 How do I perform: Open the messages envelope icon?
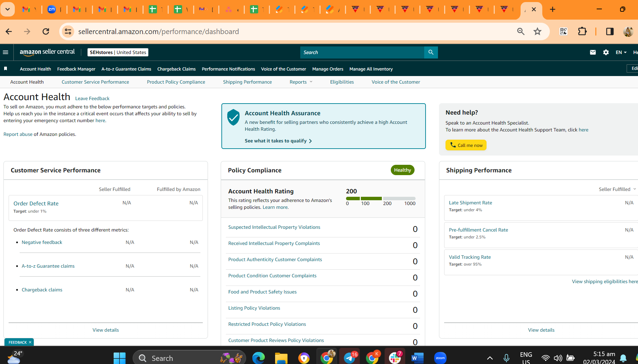(x=593, y=52)
